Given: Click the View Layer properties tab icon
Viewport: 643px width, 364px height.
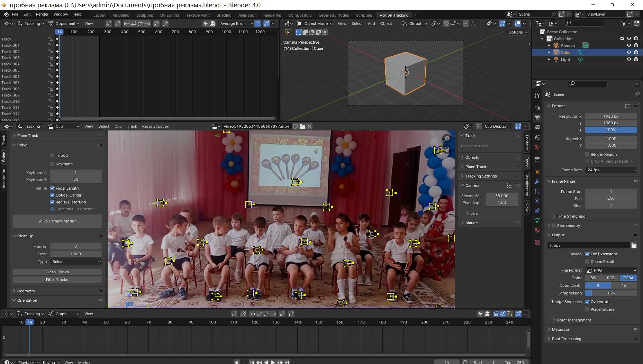Looking at the screenshot, I should click(537, 128).
